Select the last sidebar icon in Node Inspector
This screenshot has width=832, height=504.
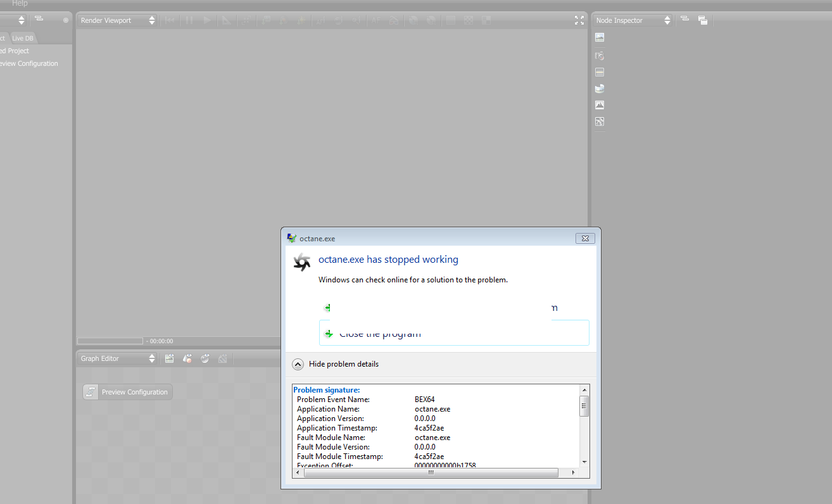pos(600,122)
